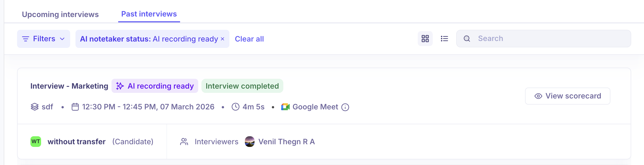Click the Google Meet logo icon
Image resolution: width=644 pixels, height=165 pixels.
coord(285,107)
